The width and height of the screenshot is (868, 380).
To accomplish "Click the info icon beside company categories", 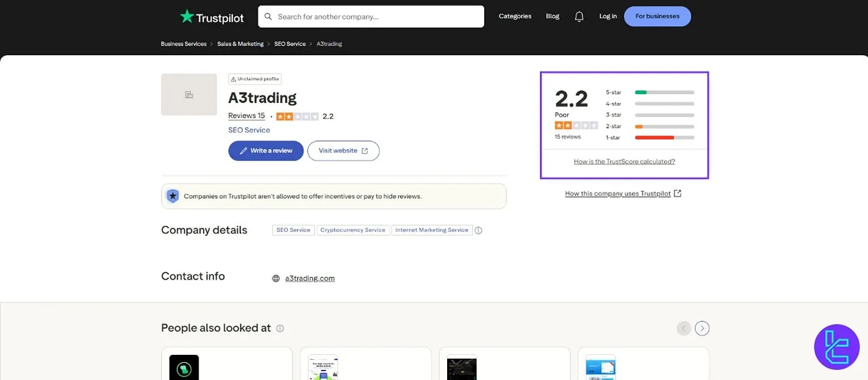I will pos(478,230).
